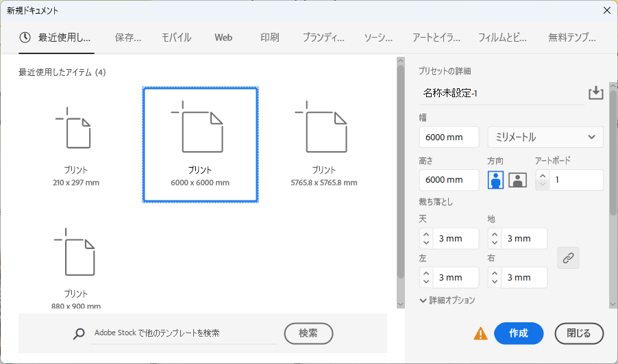
Task: Select portrait orientation icon
Action: coord(495,180)
